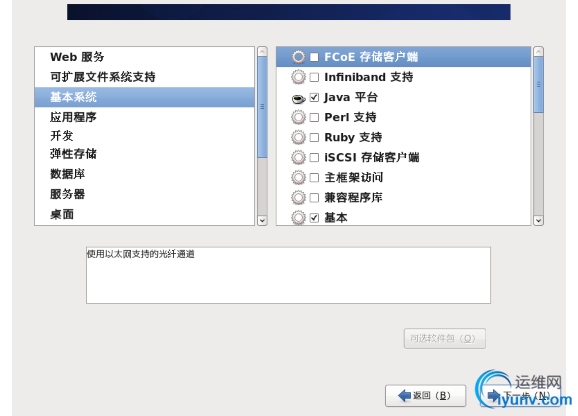Click the Java coffee cup icon
The image size is (578, 416).
pos(298,98)
